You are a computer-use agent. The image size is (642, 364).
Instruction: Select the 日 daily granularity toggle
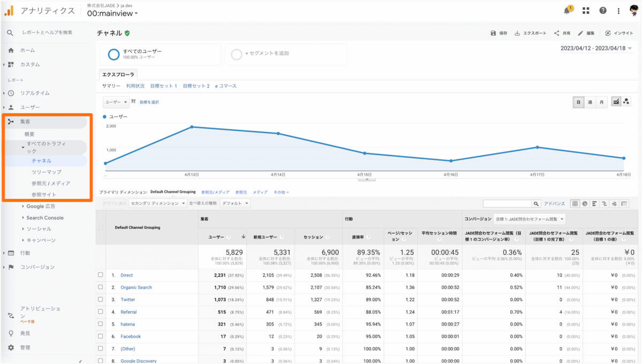[x=578, y=102]
